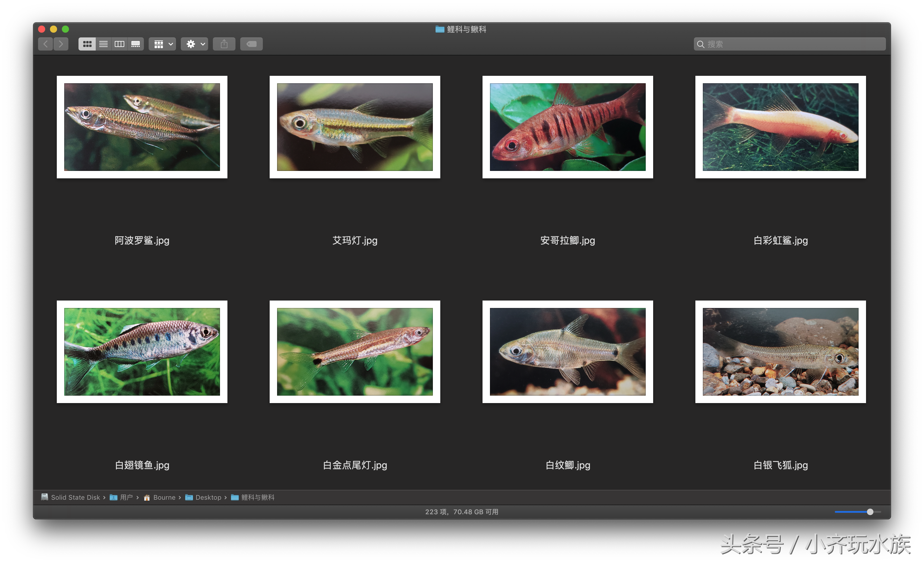This screenshot has height=563, width=924.
Task: Click the file name 白翅镜鱼.jpg
Action: click(x=142, y=466)
